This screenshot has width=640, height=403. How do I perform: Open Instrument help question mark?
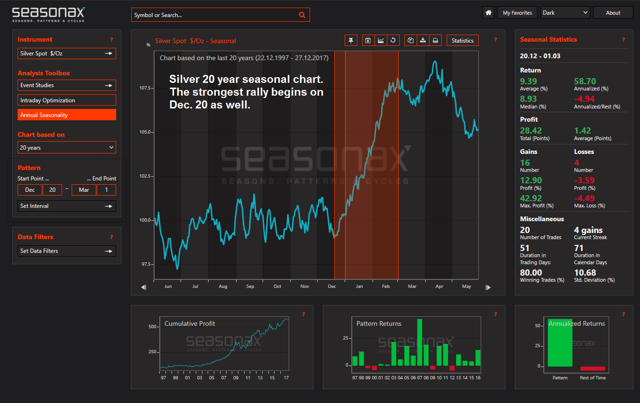click(x=111, y=39)
